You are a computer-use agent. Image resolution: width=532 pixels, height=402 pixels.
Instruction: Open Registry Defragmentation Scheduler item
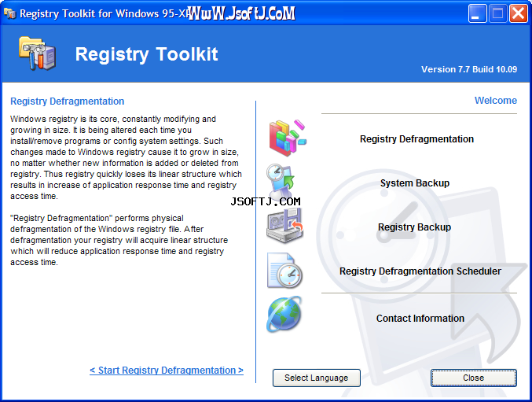[420, 271]
